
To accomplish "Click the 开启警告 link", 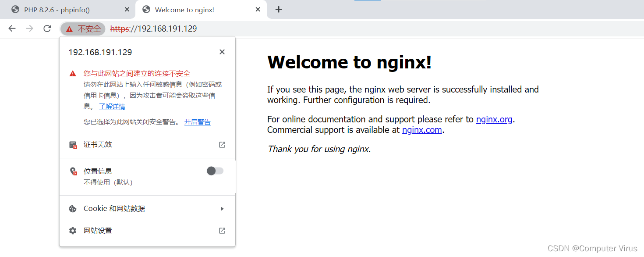I will (197, 121).
